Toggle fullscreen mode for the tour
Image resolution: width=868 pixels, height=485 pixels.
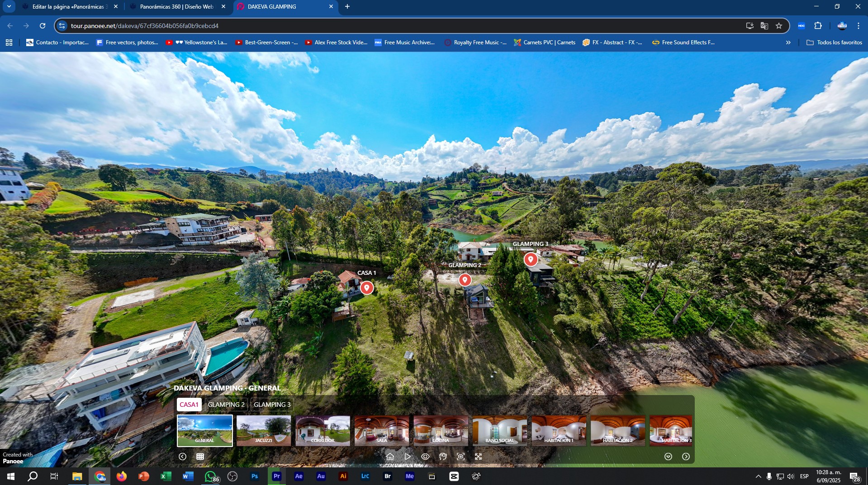click(x=478, y=457)
